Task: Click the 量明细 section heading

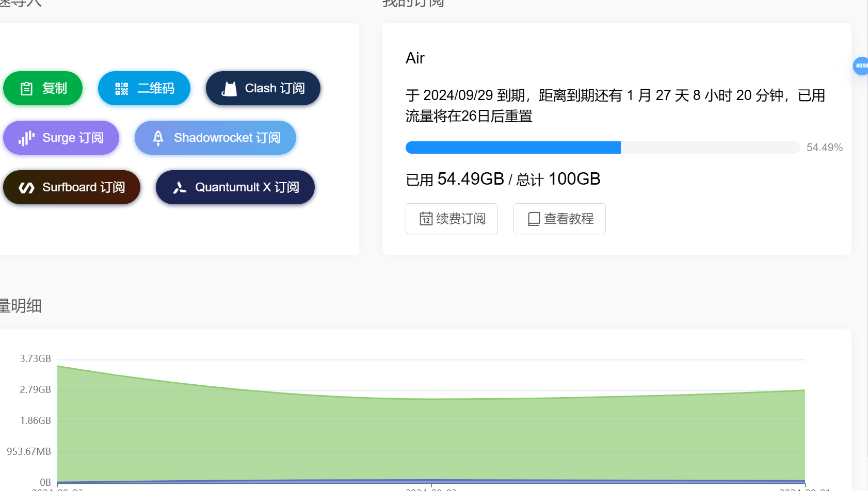Action: [21, 306]
